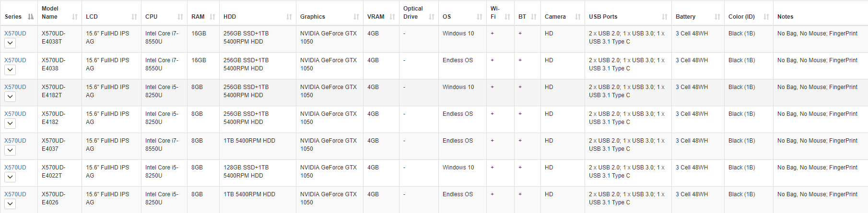Sort by LCD column arrows
This screenshot has width=868, height=213.
click(134, 17)
